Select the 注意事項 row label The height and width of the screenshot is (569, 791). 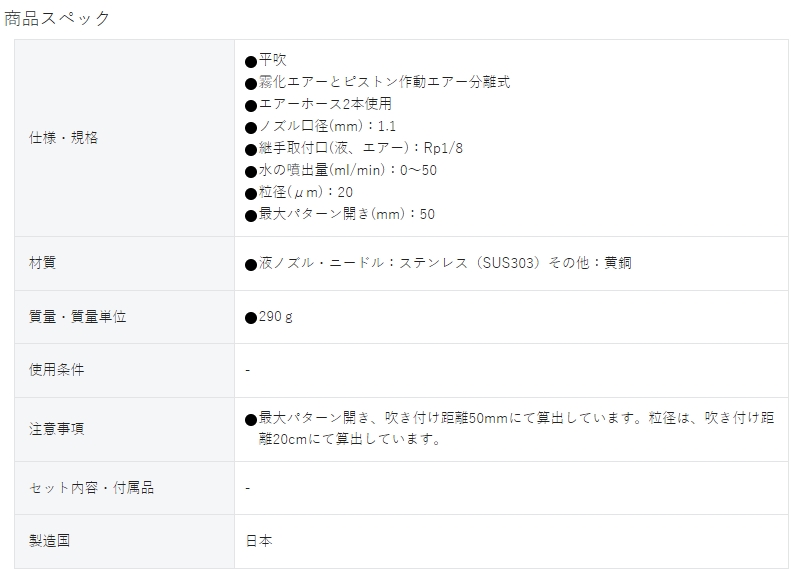point(56,429)
